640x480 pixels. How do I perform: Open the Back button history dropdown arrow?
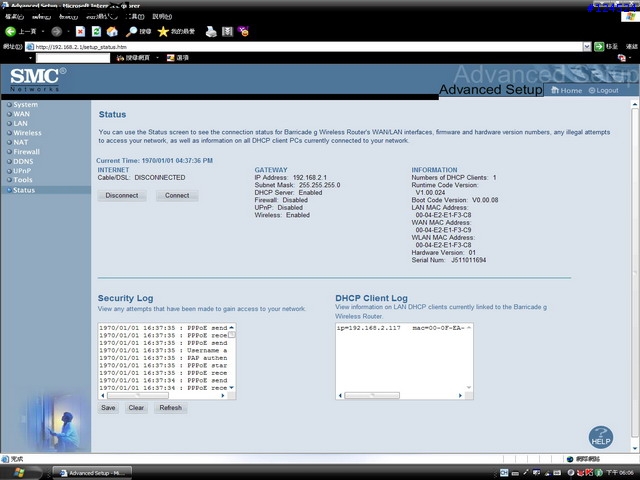click(x=43, y=31)
